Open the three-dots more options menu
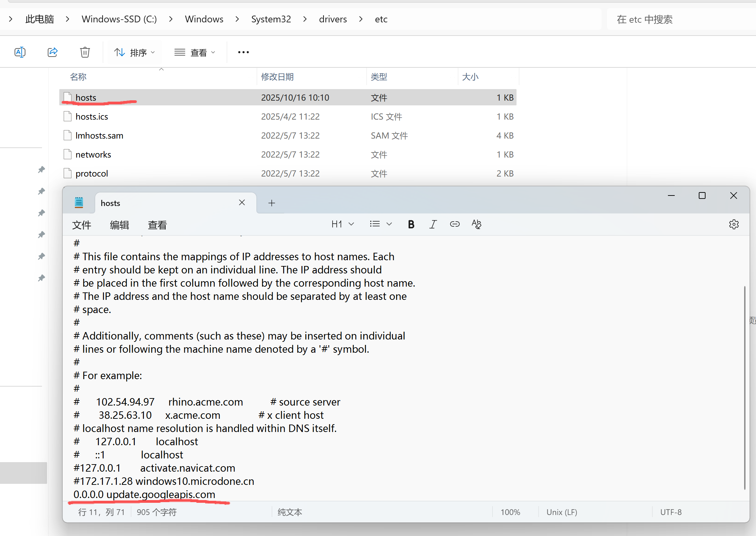 243,52
